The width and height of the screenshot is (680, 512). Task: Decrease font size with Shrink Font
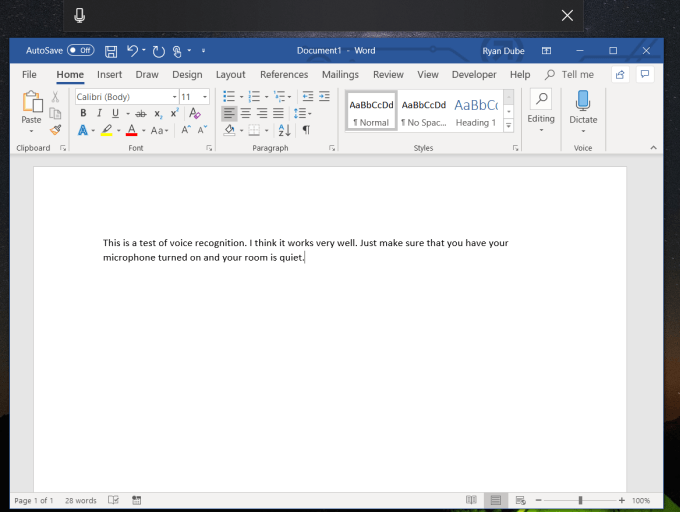pos(202,130)
